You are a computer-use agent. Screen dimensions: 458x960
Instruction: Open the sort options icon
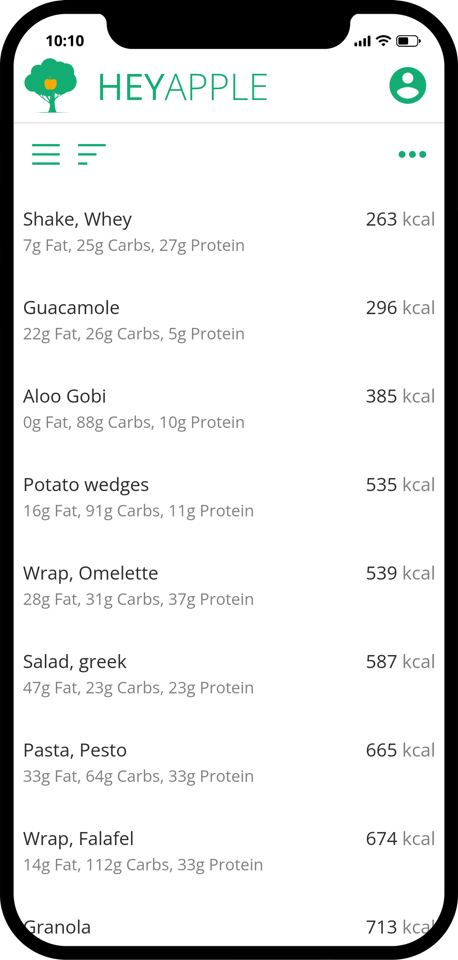click(x=92, y=154)
